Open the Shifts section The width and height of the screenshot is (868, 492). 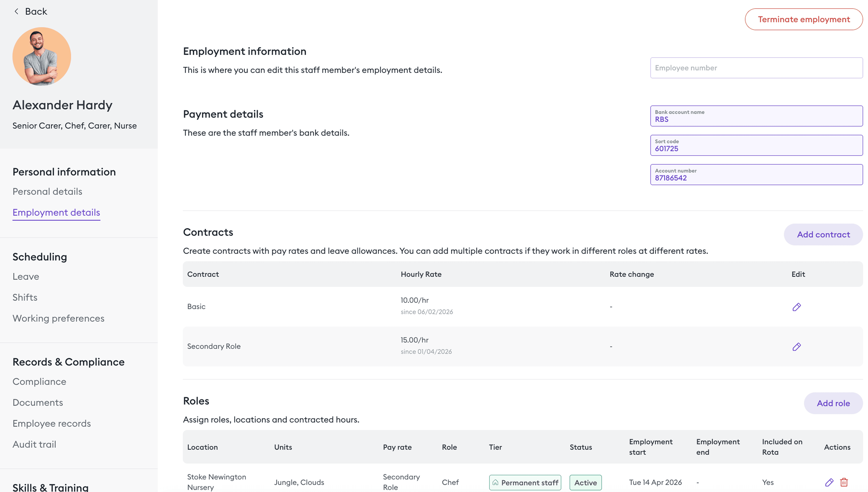click(25, 297)
